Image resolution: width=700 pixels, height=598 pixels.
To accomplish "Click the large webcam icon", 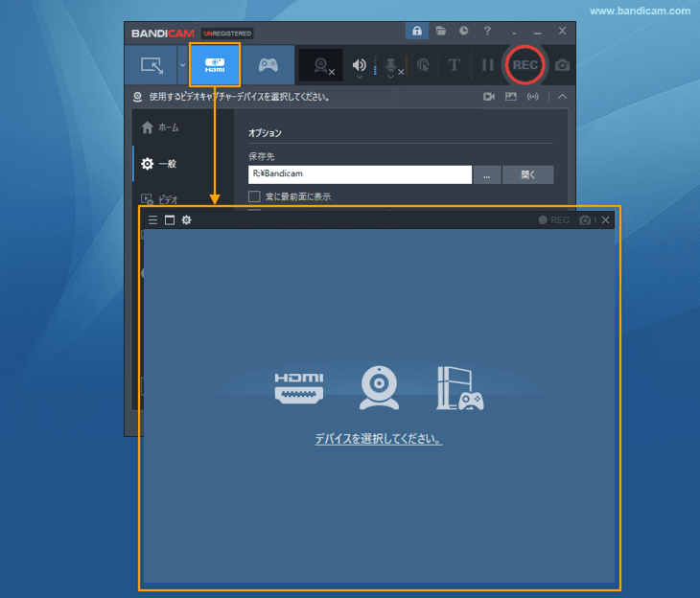I will pyautogui.click(x=379, y=388).
